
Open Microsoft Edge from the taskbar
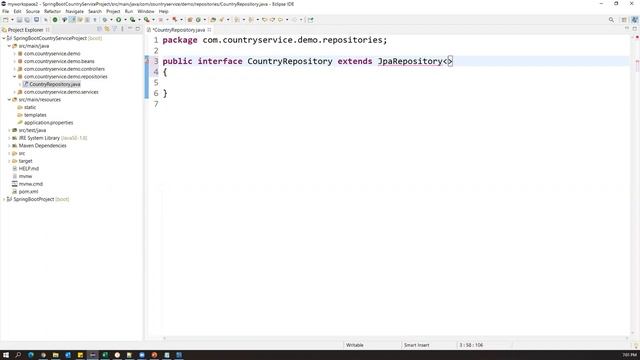click(31, 355)
